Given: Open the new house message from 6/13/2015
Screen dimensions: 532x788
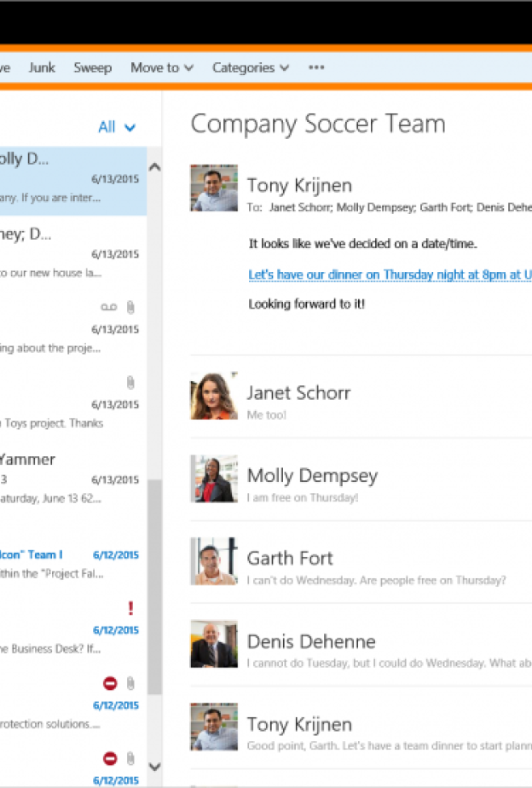Looking at the screenshot, I should point(73,254).
